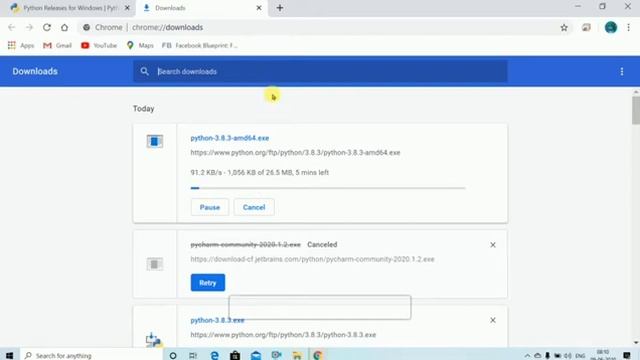Open the browser home page

(64, 27)
